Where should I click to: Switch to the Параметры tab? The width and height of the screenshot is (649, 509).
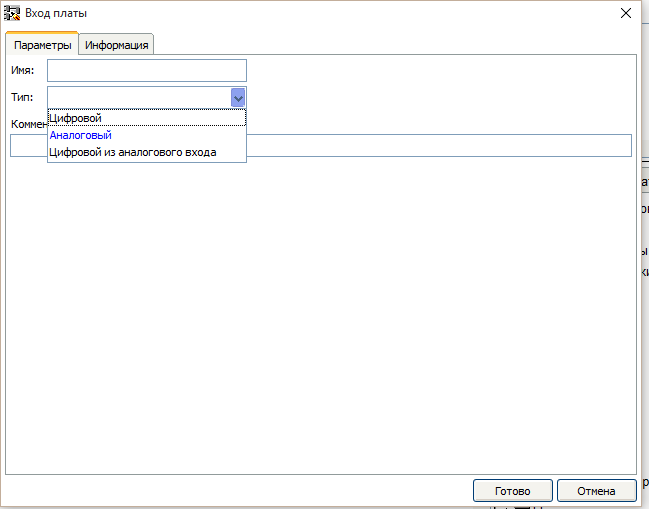click(x=42, y=45)
